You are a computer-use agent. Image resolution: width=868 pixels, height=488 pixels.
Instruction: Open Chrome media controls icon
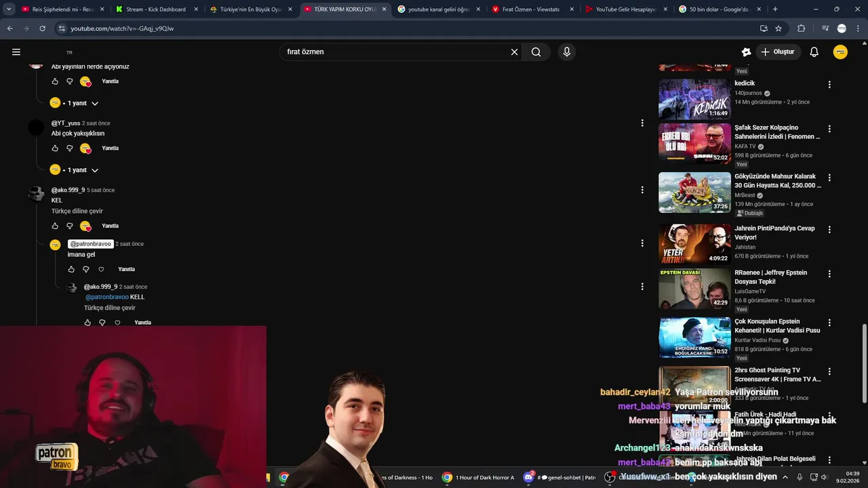(x=825, y=28)
